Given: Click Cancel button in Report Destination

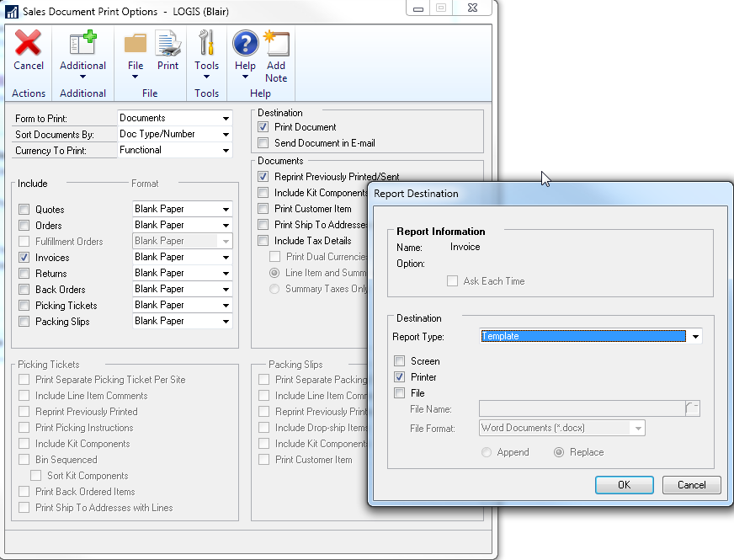Looking at the screenshot, I should pyautogui.click(x=691, y=485).
